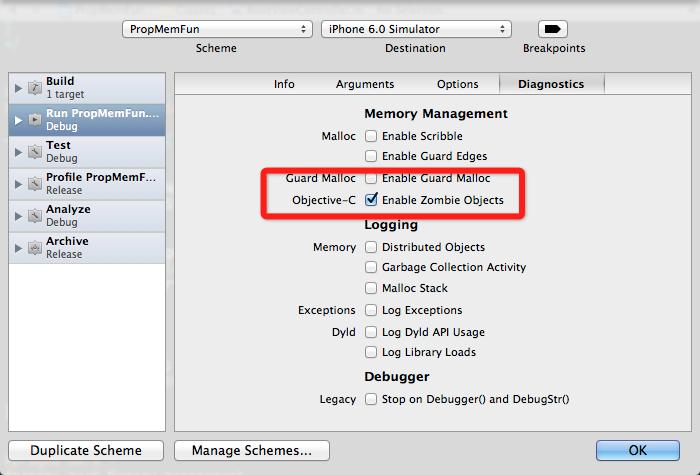
Task: Click the Profile action icon
Action: pos(34,184)
